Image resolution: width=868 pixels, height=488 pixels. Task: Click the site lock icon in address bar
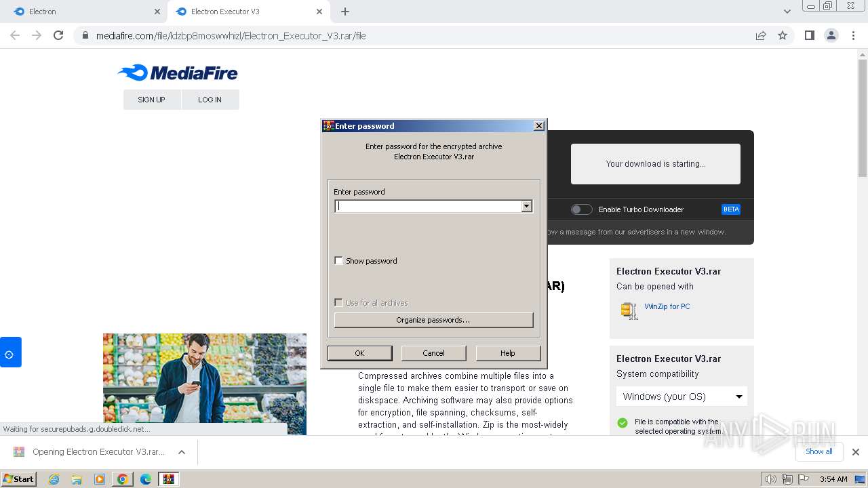[x=85, y=35]
